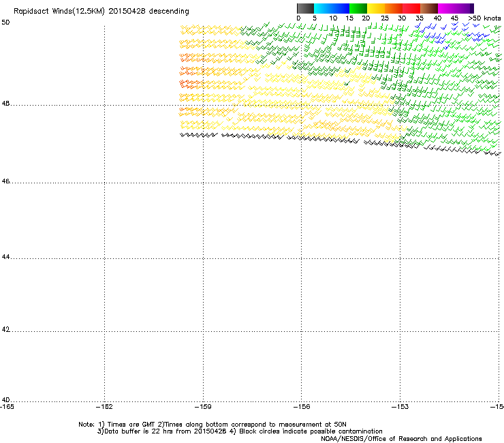Click the orange 25-30 knots color band
The height and width of the screenshot is (443, 504).
click(394, 8)
